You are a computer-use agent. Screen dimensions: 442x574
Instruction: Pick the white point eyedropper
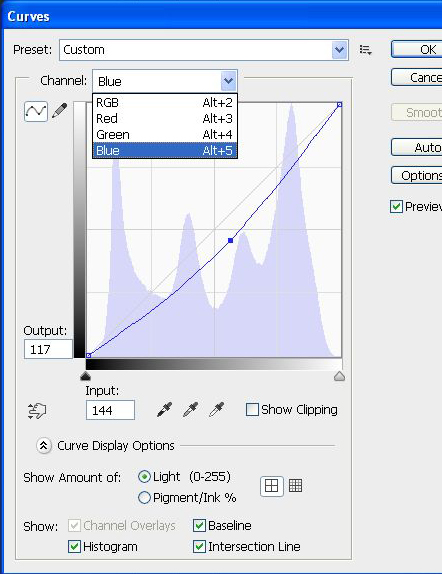coord(216,409)
